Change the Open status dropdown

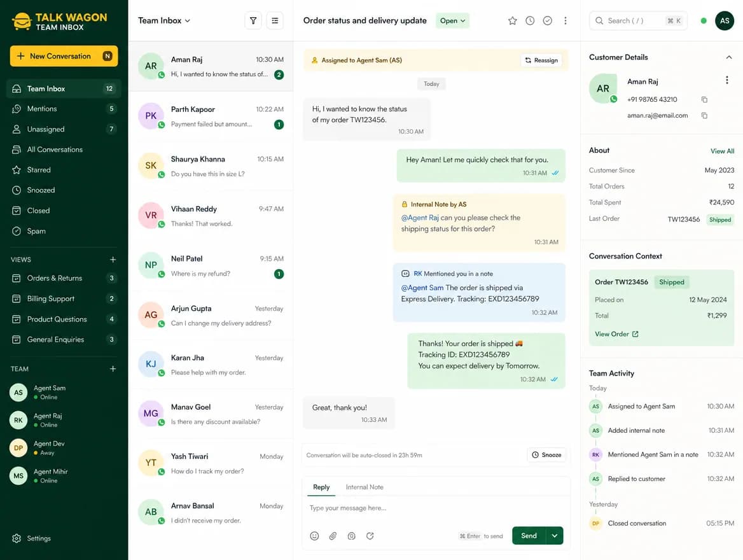(x=452, y=21)
